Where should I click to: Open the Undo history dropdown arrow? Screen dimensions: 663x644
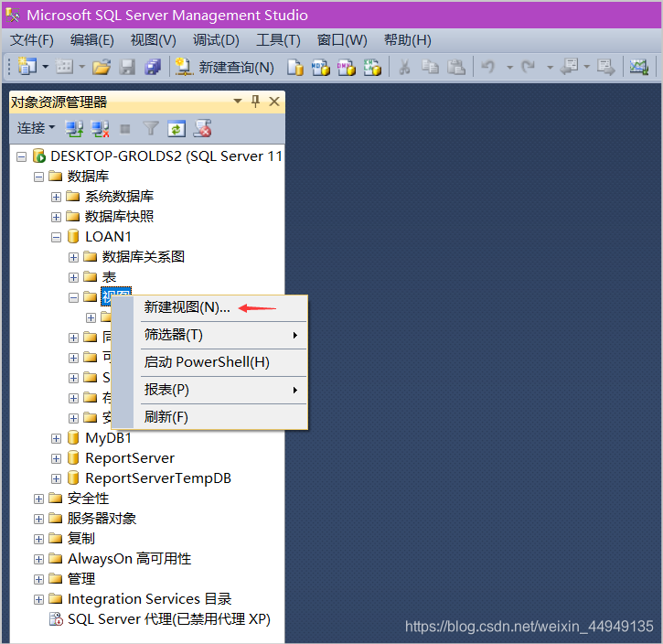(x=510, y=67)
